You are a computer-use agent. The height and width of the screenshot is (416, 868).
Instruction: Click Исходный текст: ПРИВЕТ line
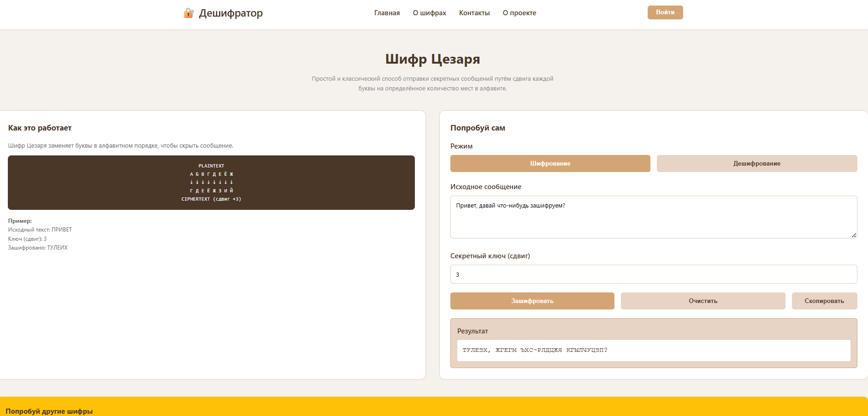(x=40, y=230)
